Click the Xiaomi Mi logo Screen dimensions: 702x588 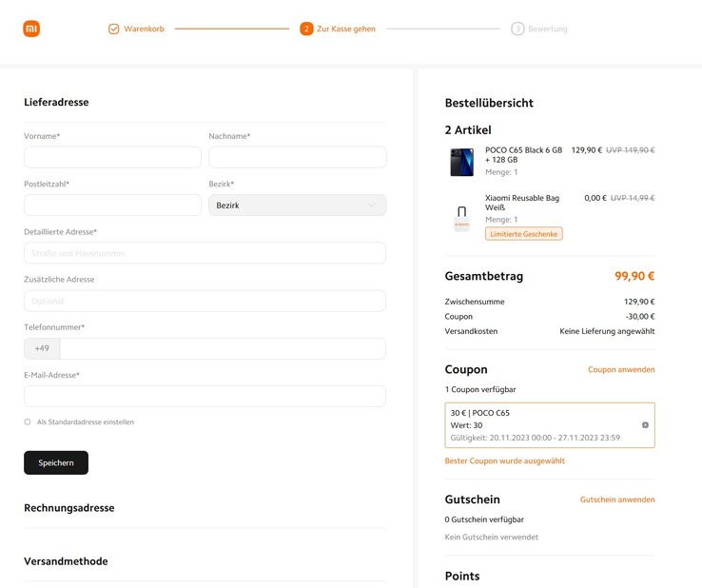[31, 29]
